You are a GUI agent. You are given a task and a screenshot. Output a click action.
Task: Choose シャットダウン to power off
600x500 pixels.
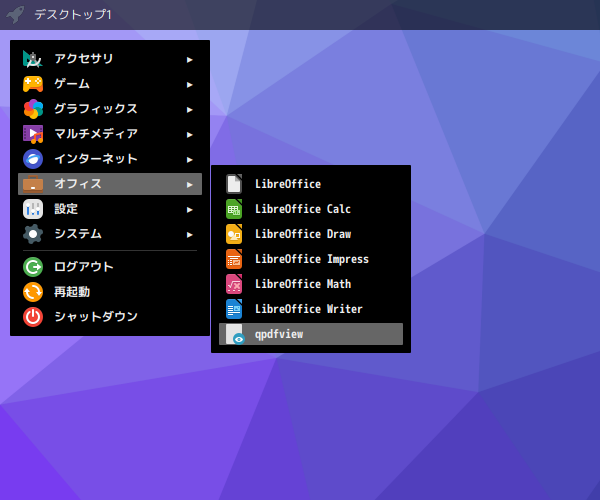(110, 317)
